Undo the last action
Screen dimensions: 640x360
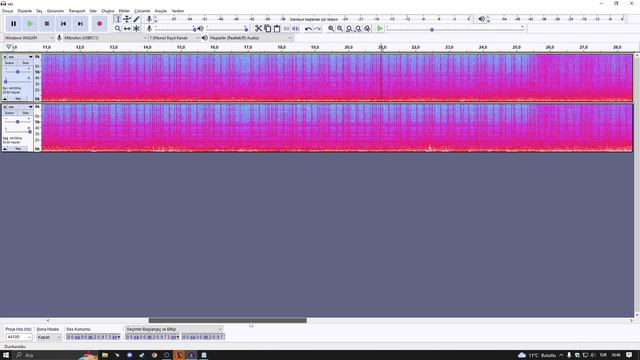(308, 29)
